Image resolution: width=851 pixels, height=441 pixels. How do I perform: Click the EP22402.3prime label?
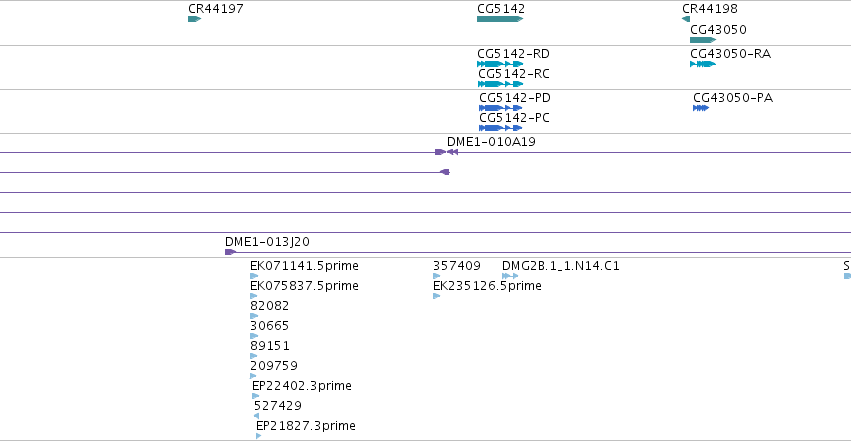[302, 386]
